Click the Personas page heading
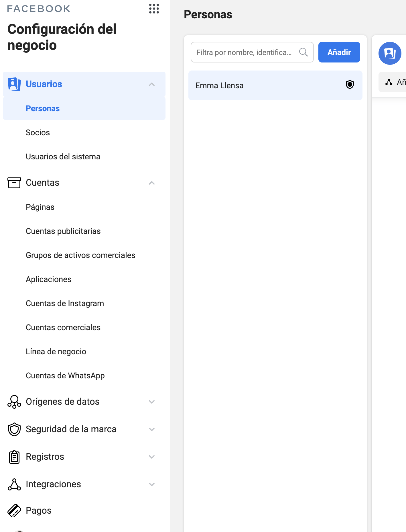Image resolution: width=406 pixels, height=532 pixels. pyautogui.click(x=208, y=14)
